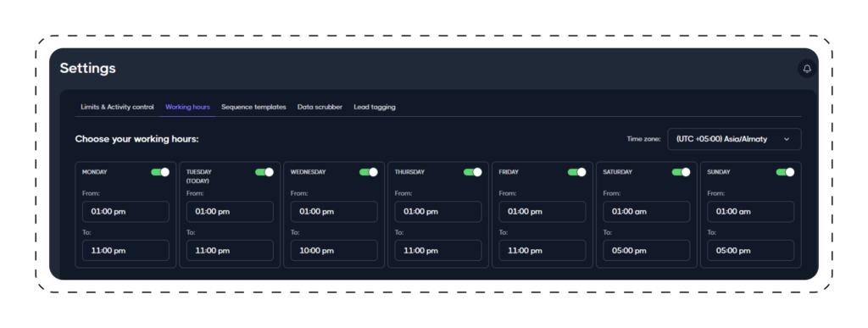Click the SATURDAY day label
Screen dimensions: 868x328
[618, 172]
